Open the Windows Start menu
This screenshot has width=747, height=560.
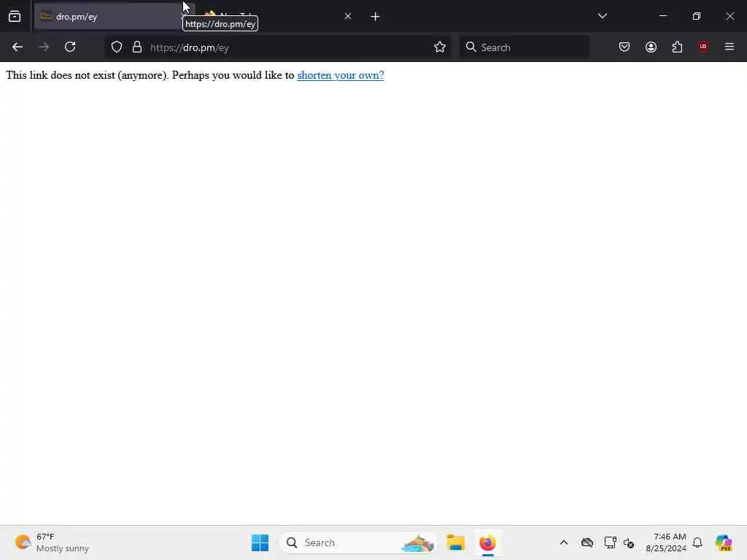click(x=260, y=542)
